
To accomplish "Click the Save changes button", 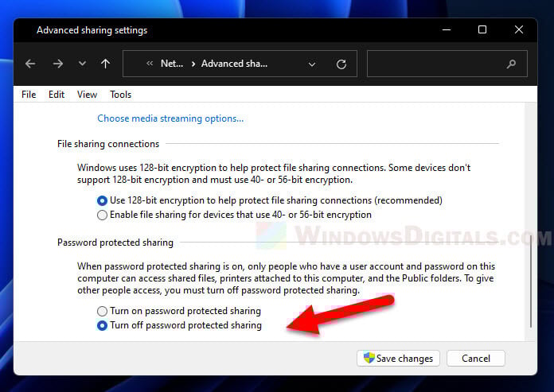I will coord(398,359).
